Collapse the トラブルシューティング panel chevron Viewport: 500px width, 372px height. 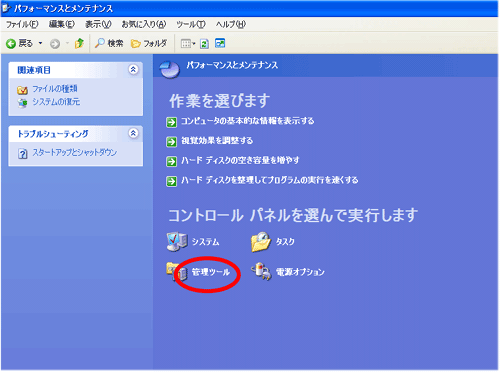133,133
